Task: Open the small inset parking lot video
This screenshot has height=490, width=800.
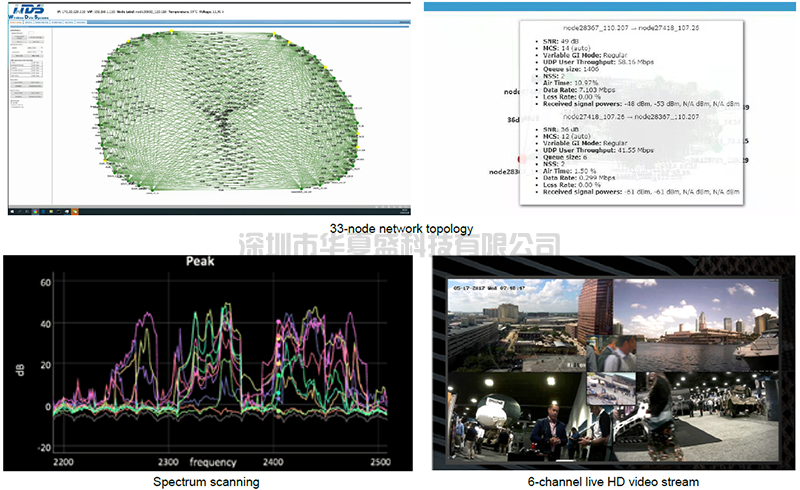Action: click(611, 389)
